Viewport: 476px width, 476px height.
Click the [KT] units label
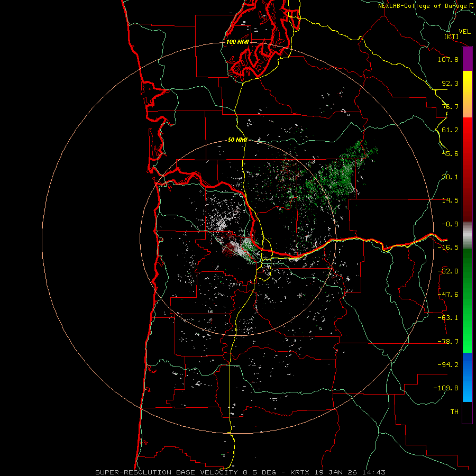pyautogui.click(x=452, y=36)
